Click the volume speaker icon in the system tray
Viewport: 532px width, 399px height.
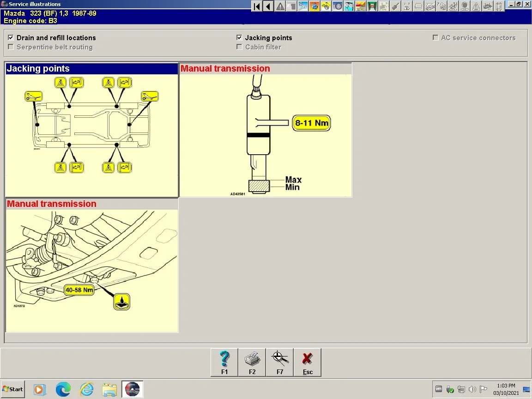472,388
